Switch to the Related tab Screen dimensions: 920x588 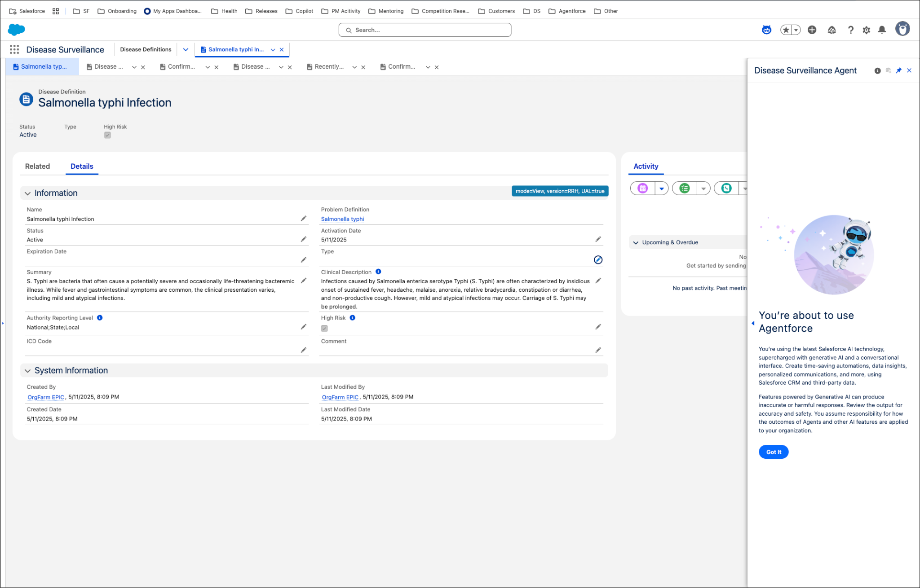tap(37, 166)
